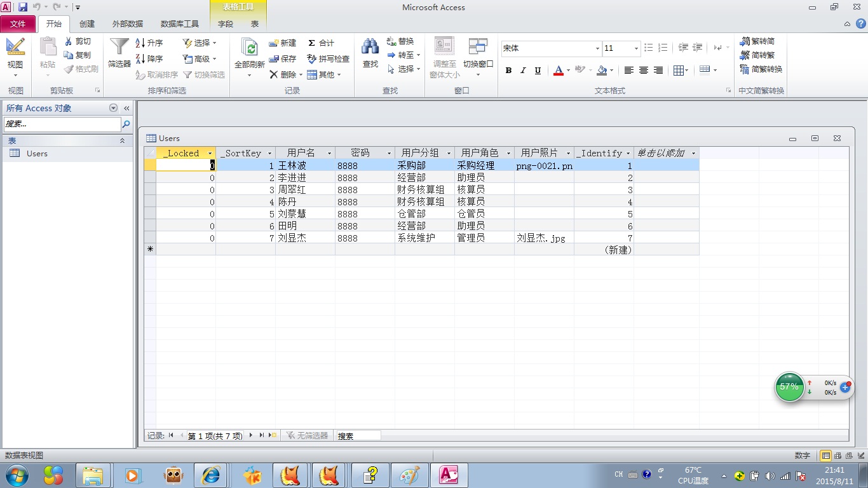Collapse the navigation pane with chevrons
Image resolution: width=868 pixels, height=488 pixels.
point(126,108)
